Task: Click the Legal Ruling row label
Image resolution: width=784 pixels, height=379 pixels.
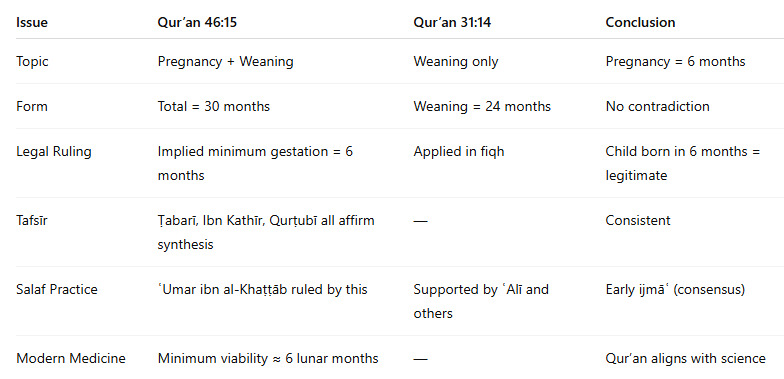Action: pos(54,152)
